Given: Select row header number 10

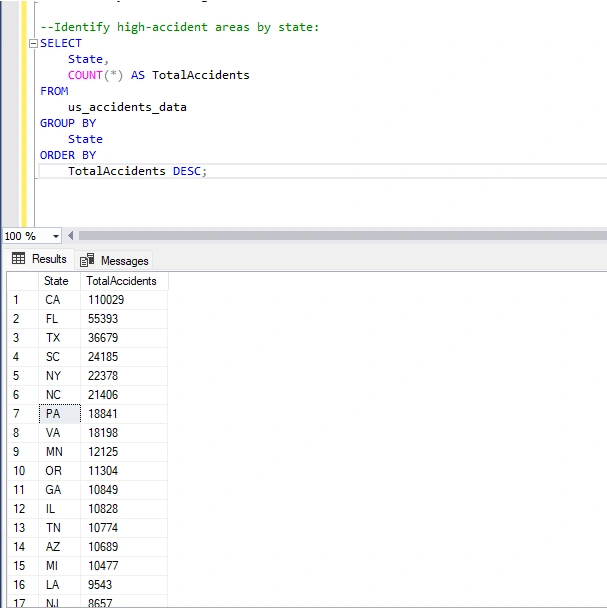Looking at the screenshot, I should (23, 471).
